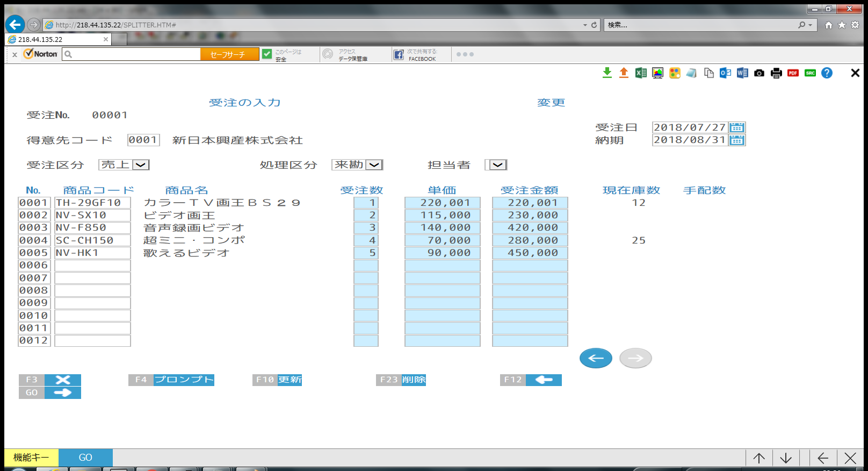Expand the 担当者 dropdown
The image size is (868, 471).
[497, 165]
